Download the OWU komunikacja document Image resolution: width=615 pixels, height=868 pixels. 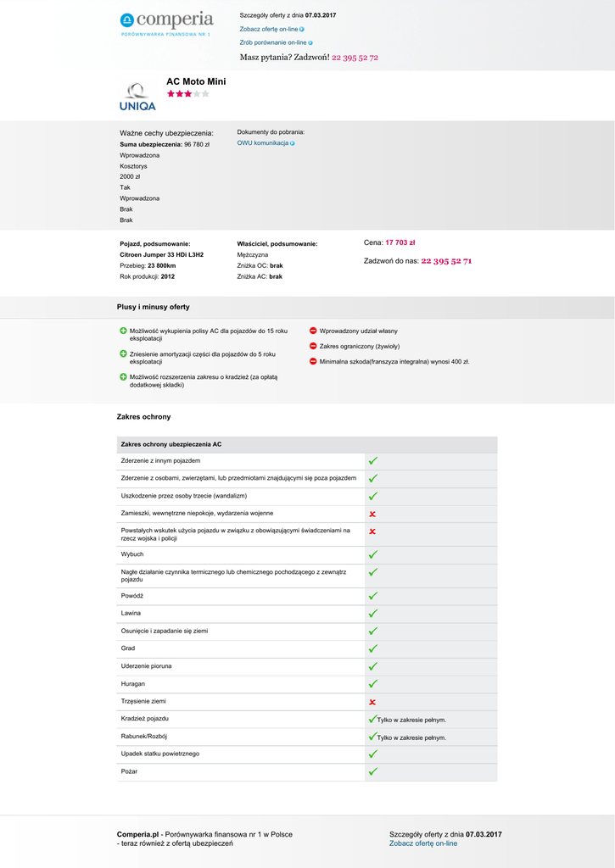coord(266,143)
